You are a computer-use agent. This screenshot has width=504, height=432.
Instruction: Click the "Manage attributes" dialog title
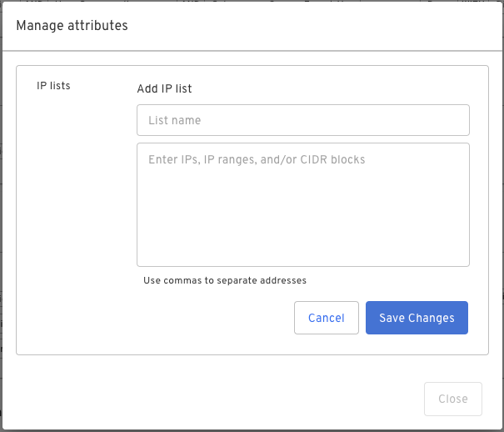[x=72, y=26]
